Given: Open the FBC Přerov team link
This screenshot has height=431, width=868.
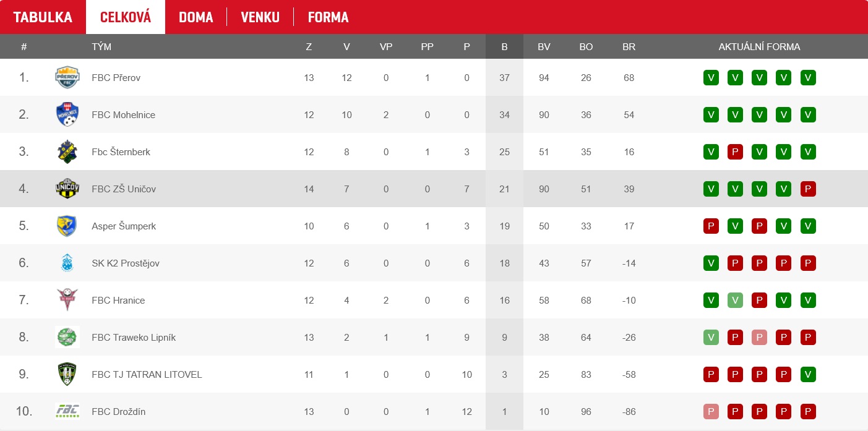Looking at the screenshot, I should point(116,78).
